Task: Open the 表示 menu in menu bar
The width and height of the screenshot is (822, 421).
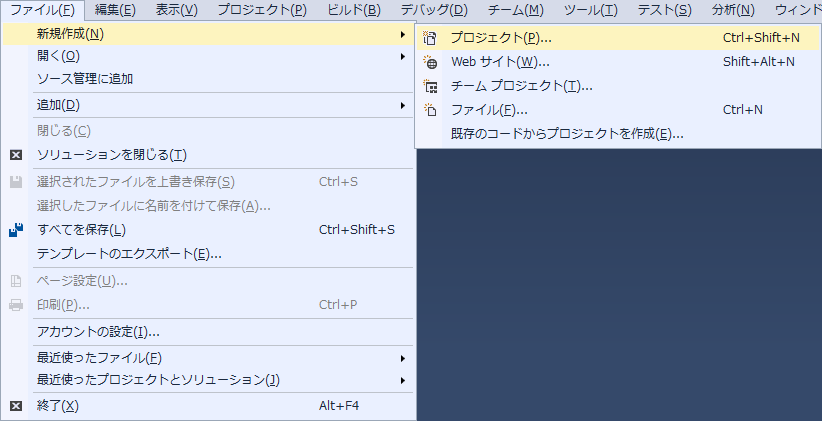Action: 176,10
